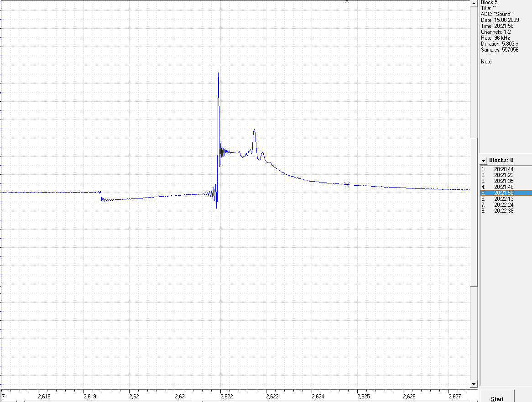Select block 2 recorded at 20:21:22
This screenshot has height=402, width=532.
point(506,175)
